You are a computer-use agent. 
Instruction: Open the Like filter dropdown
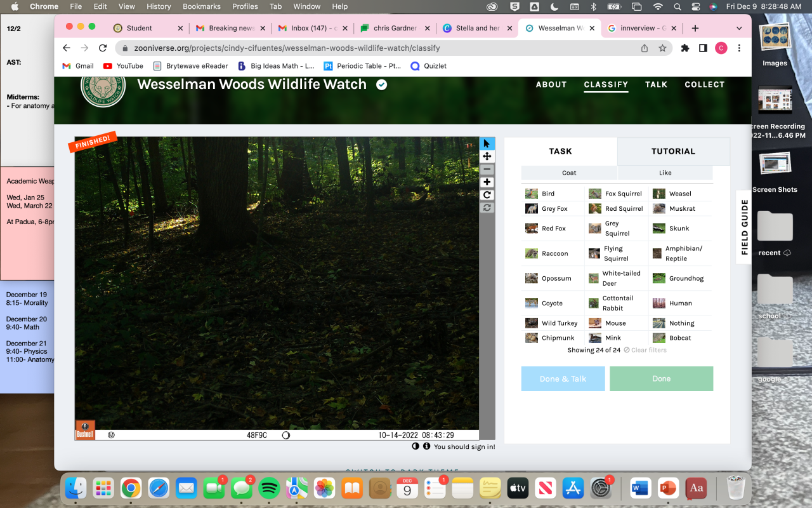pos(665,173)
